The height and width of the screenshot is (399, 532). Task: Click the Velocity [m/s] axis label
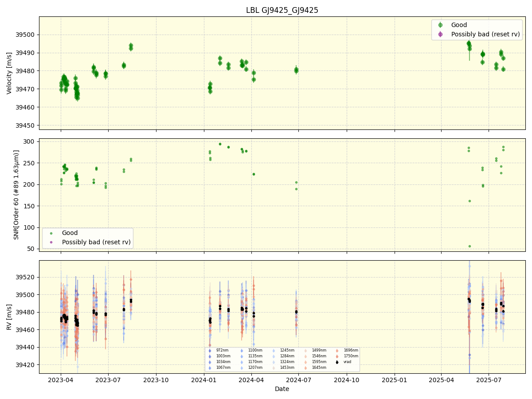pyautogui.click(x=9, y=73)
